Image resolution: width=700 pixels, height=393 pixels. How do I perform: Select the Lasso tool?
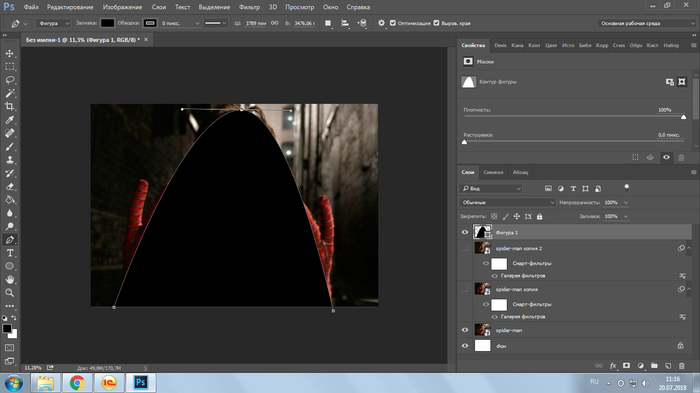point(9,80)
